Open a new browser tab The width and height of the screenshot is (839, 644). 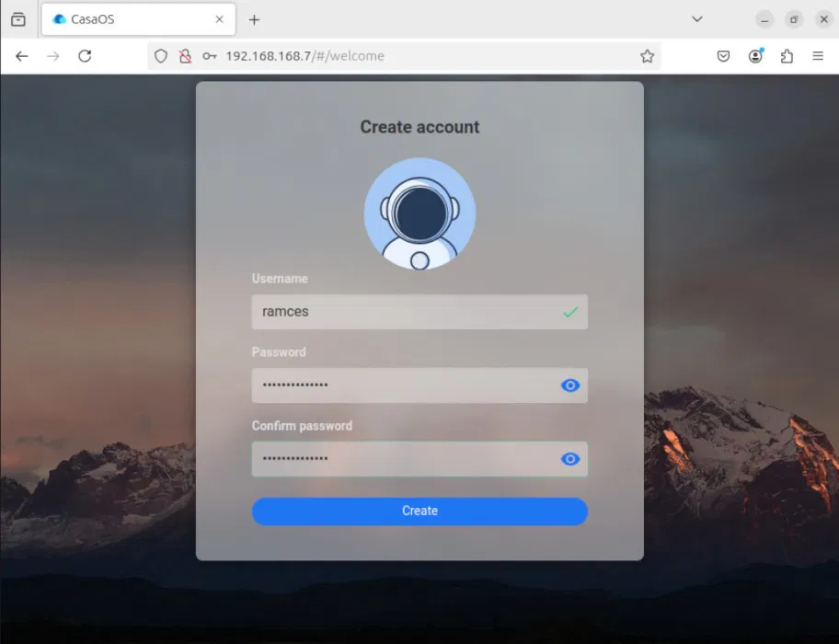click(x=252, y=18)
